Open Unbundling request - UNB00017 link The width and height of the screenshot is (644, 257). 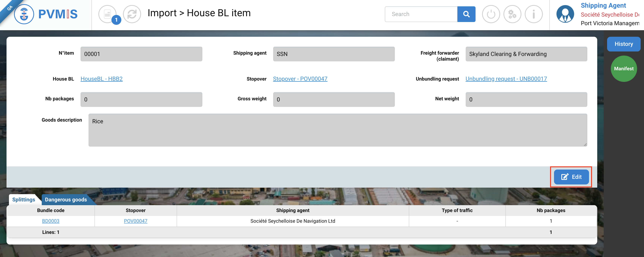click(x=506, y=79)
